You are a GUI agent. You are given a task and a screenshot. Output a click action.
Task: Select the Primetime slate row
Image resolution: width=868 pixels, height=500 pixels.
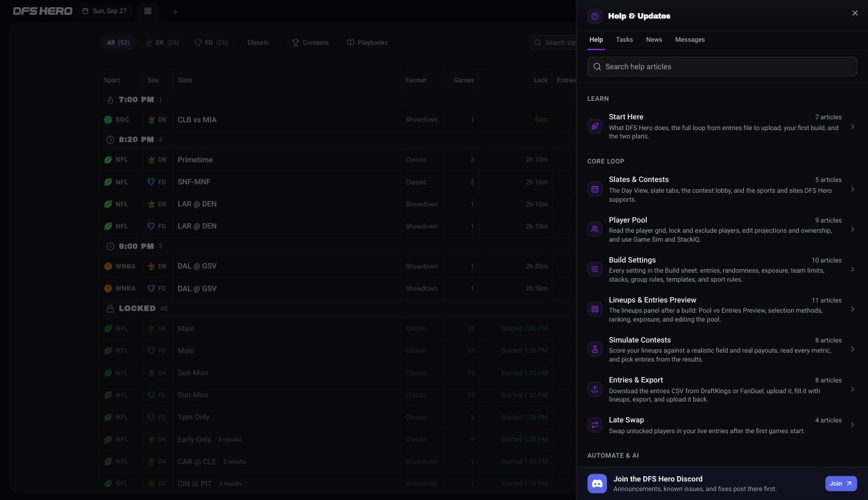pos(337,159)
